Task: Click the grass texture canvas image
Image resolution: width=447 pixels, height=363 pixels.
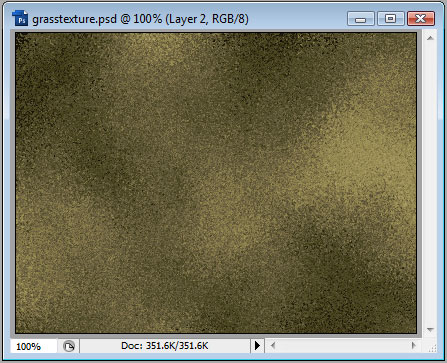Action: 216,183
